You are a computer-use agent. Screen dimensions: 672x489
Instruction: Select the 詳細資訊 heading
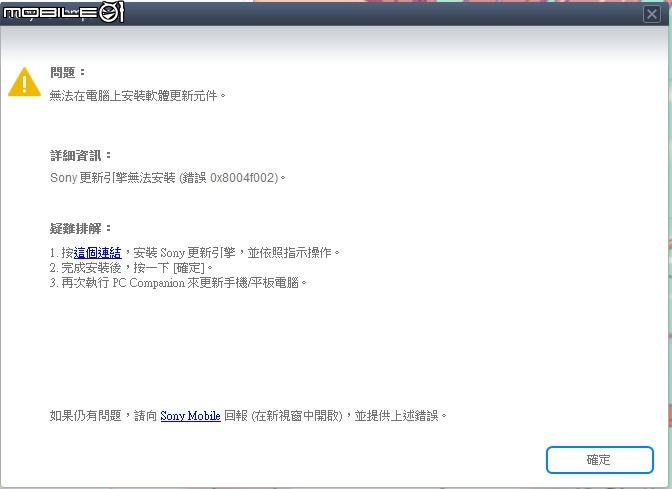point(81,156)
